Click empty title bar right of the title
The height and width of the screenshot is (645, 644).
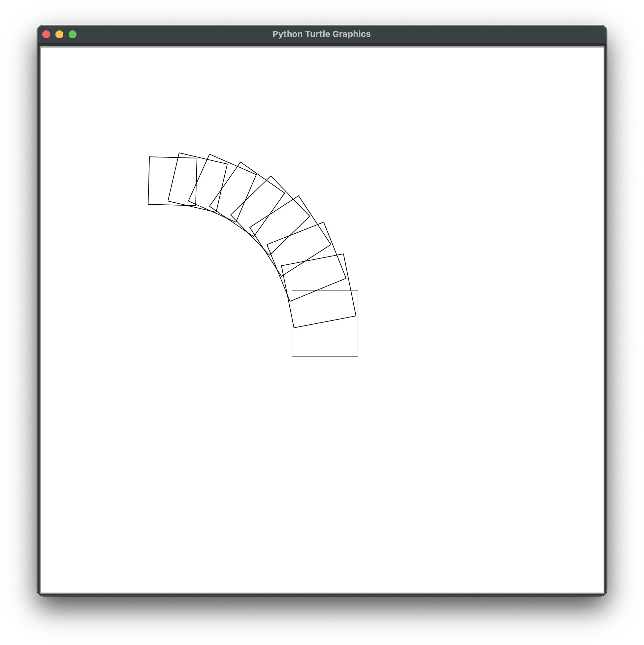pyautogui.click(x=484, y=34)
